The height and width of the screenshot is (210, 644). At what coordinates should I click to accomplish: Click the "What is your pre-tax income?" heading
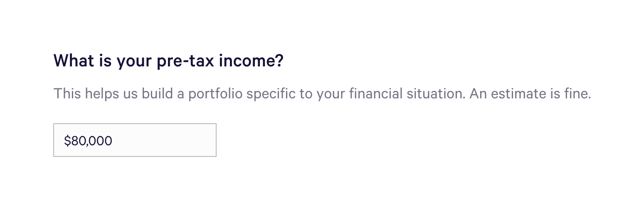click(168, 61)
